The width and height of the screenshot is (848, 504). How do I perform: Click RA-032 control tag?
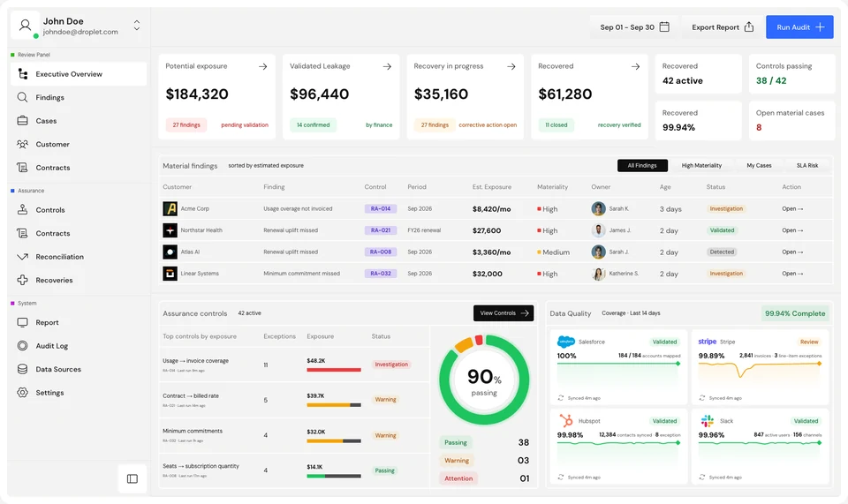coord(381,274)
